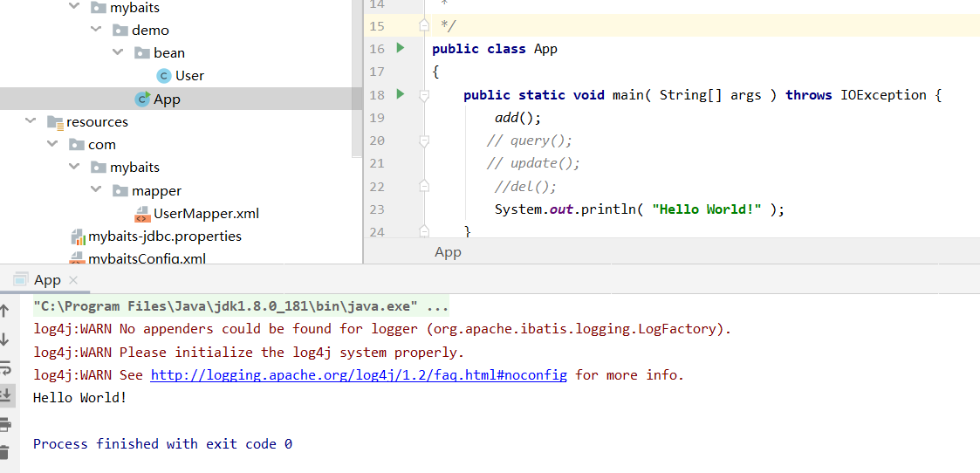This screenshot has width=980, height=473.
Task: Click the com folder icon under resources
Action: pyautogui.click(x=77, y=145)
